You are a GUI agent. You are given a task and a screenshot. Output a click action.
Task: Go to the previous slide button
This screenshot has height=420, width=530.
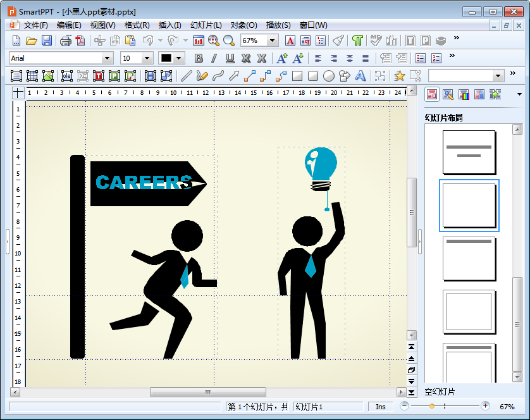coord(411,359)
